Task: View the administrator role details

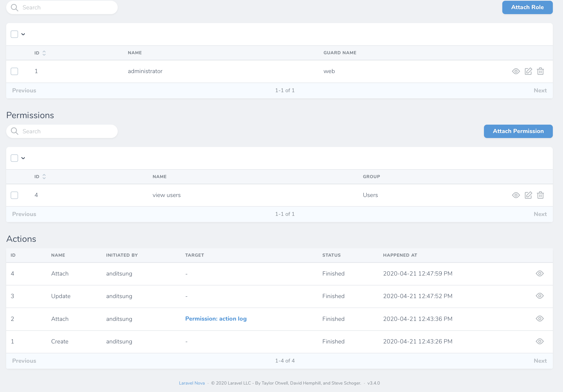Action: point(516,71)
